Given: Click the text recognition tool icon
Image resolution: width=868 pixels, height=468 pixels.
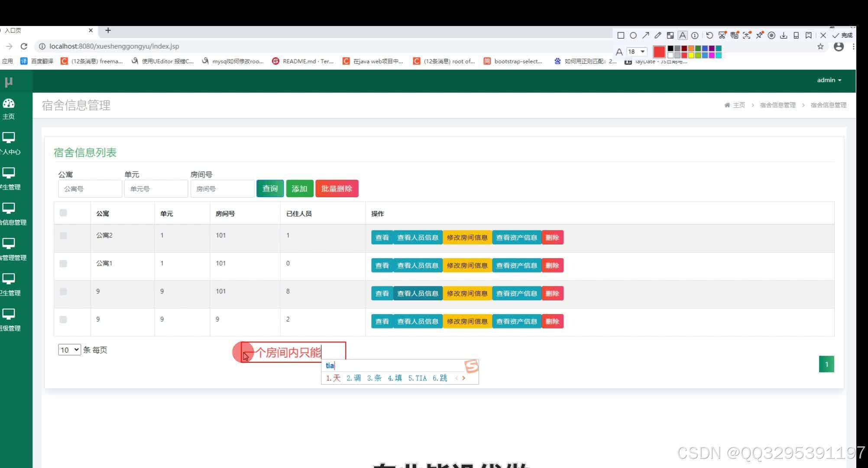Looking at the screenshot, I should click(x=747, y=36).
